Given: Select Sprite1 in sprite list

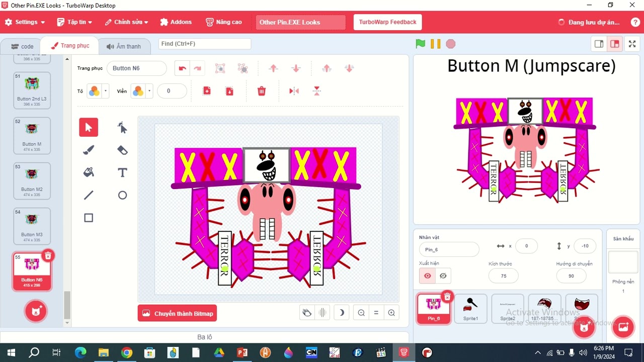Looking at the screenshot, I should (471, 309).
